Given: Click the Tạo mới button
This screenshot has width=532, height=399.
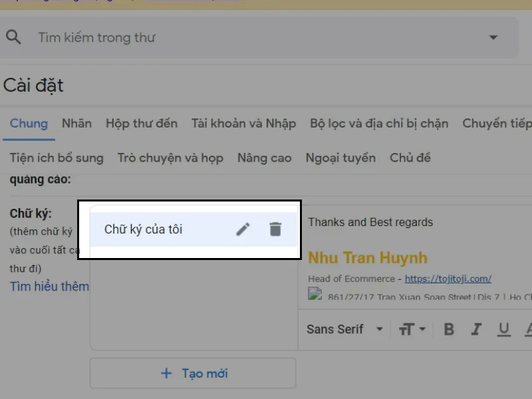Looking at the screenshot, I should 193,373.
